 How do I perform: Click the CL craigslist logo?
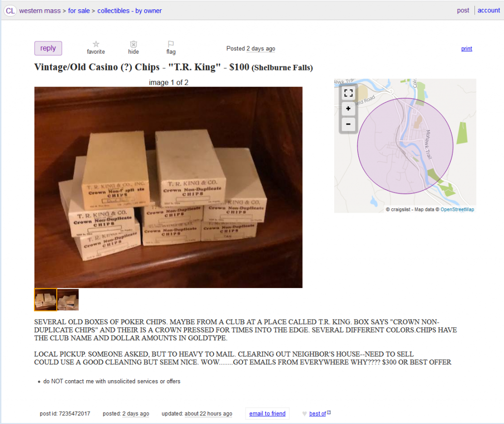[10, 11]
